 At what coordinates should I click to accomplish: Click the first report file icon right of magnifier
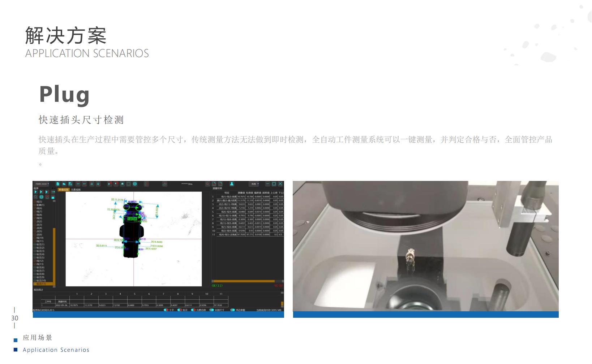click(214, 184)
